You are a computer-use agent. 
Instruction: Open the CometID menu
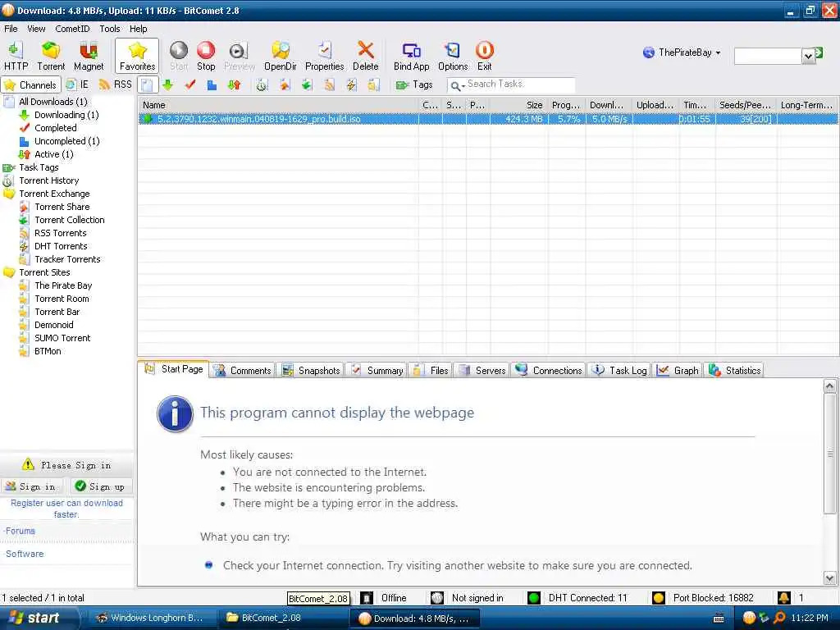(72, 29)
